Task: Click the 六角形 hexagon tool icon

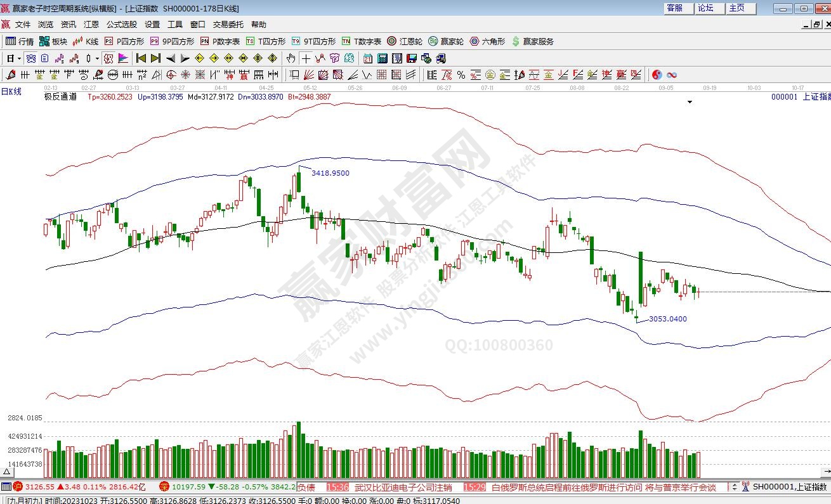Action: coord(487,41)
